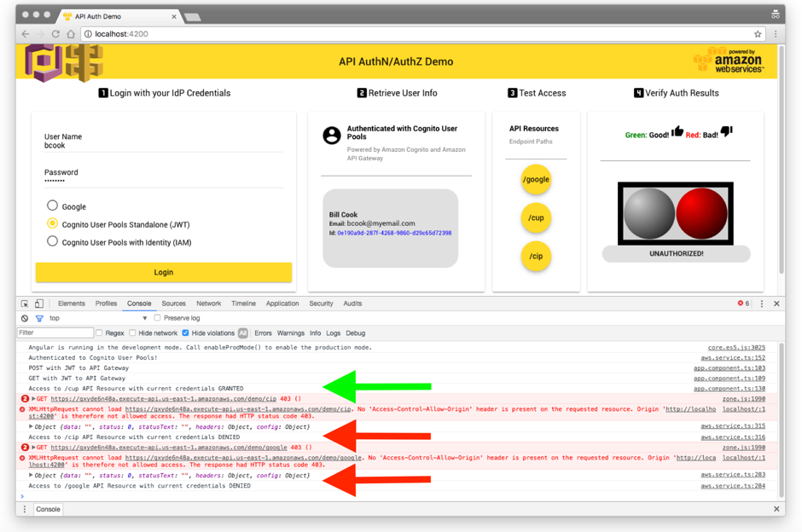
Task: Click the user avatar icon
Action: (331, 136)
